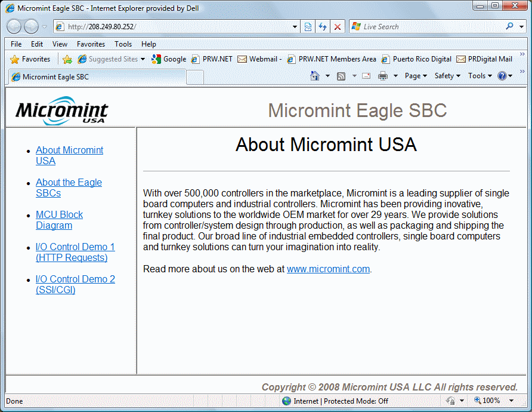Open the MCU Block Diagram link
Screen dimensions: 532x412
[x=59, y=220]
